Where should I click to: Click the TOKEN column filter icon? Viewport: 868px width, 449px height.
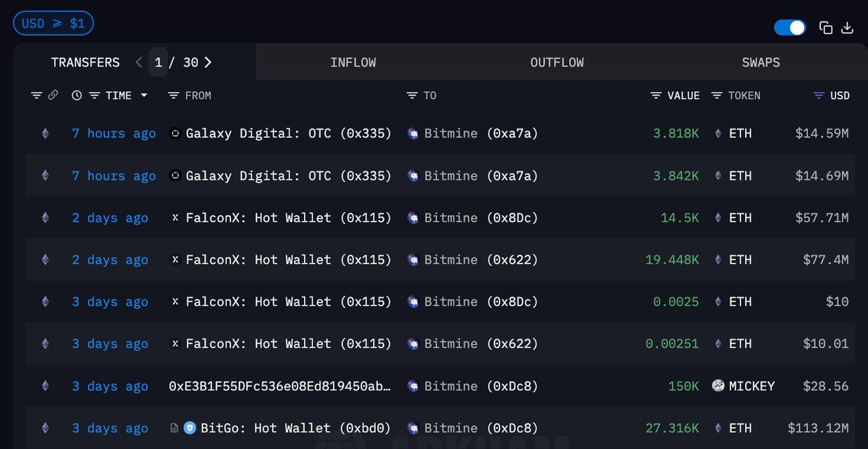(x=717, y=96)
